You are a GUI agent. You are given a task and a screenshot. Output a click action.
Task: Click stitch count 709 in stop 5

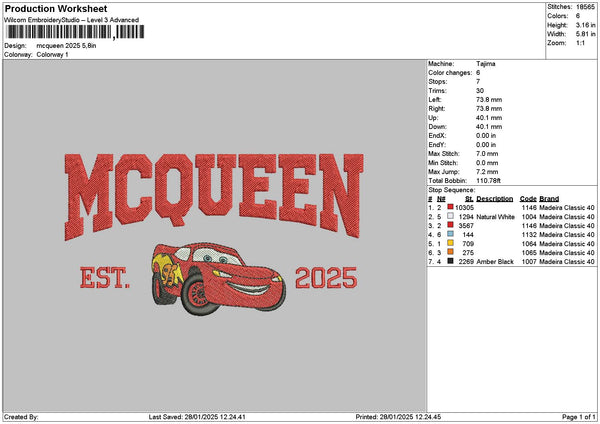coord(468,244)
